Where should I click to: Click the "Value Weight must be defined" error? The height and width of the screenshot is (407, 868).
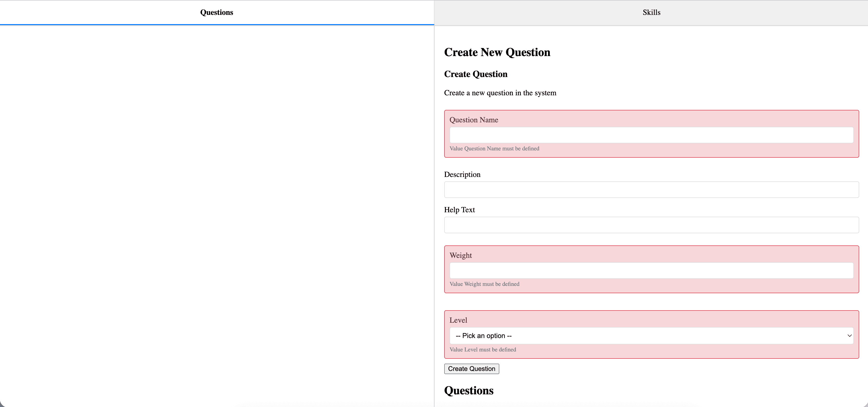(484, 284)
